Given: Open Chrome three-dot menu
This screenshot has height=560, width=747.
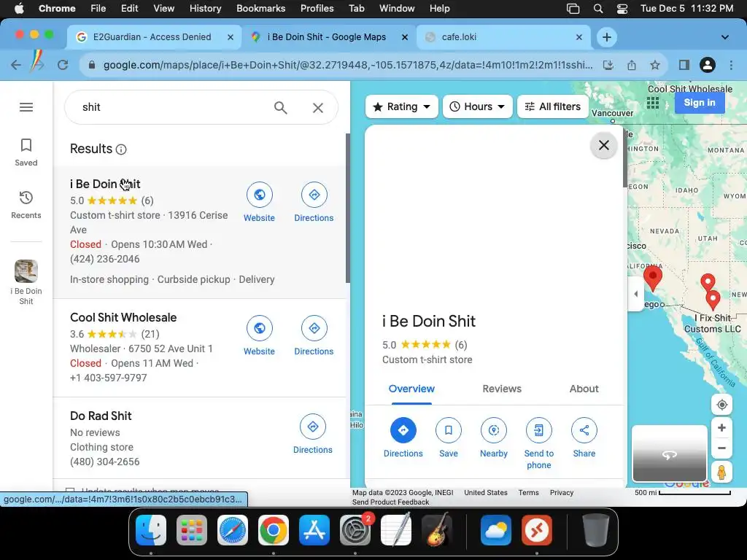Looking at the screenshot, I should 731,65.
